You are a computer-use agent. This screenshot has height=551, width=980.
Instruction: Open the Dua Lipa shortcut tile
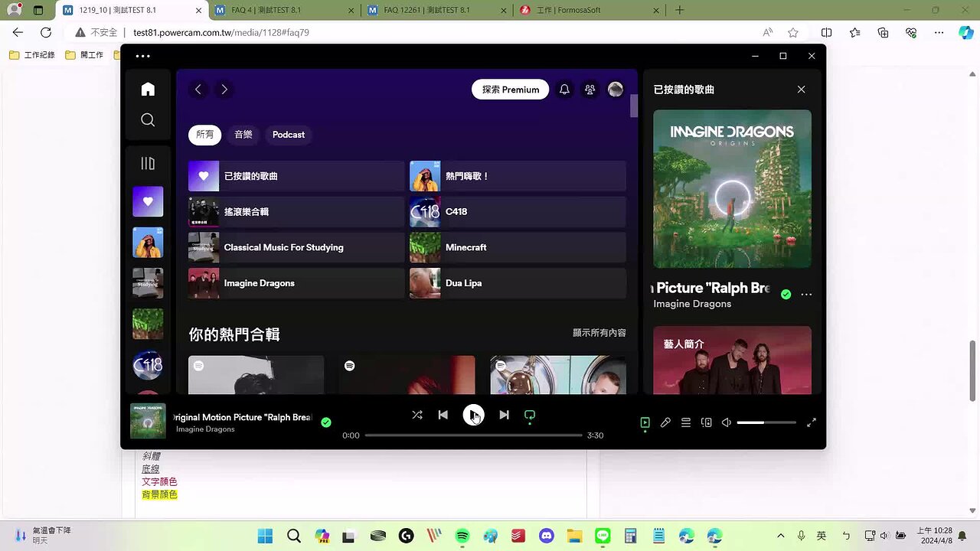pyautogui.click(x=518, y=283)
